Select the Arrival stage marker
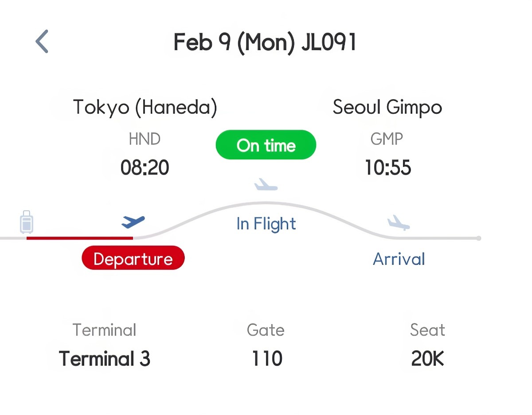The height and width of the screenshot is (415, 532). tap(398, 259)
